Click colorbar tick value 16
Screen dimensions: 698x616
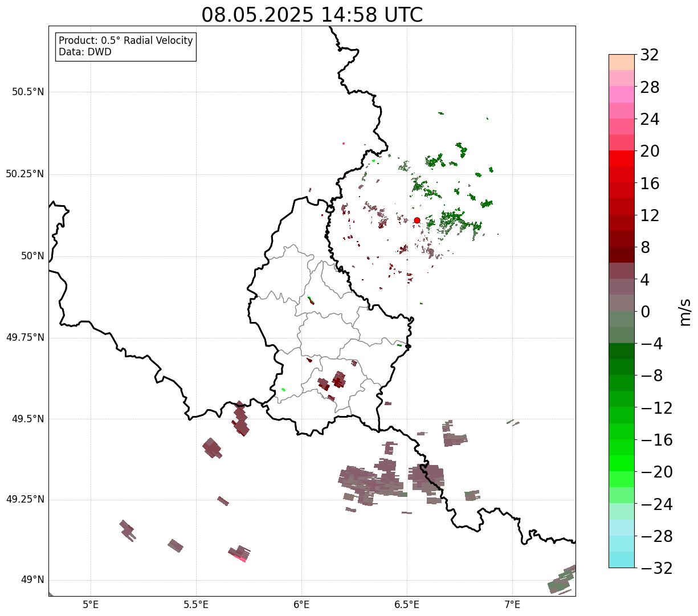coord(650,183)
